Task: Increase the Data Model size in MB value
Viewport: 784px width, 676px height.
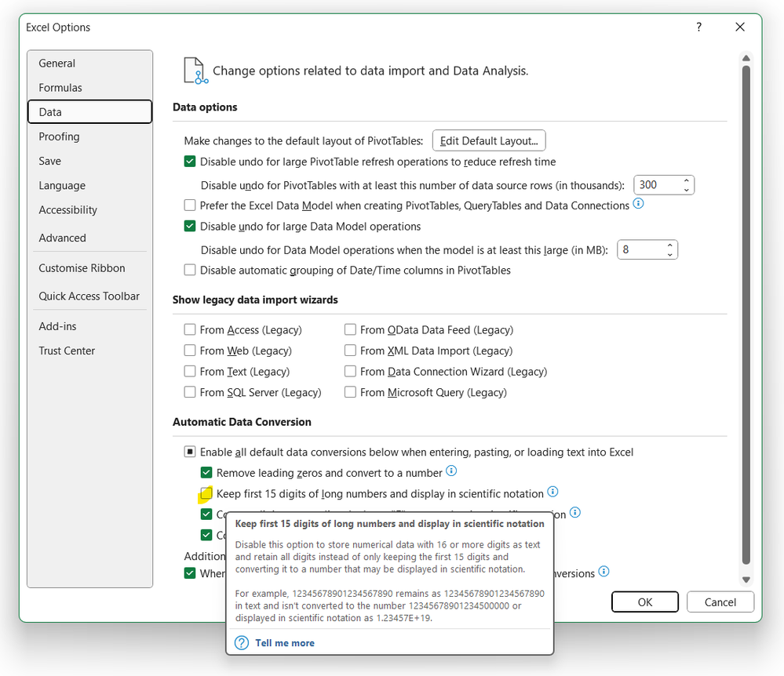Action: (x=669, y=245)
